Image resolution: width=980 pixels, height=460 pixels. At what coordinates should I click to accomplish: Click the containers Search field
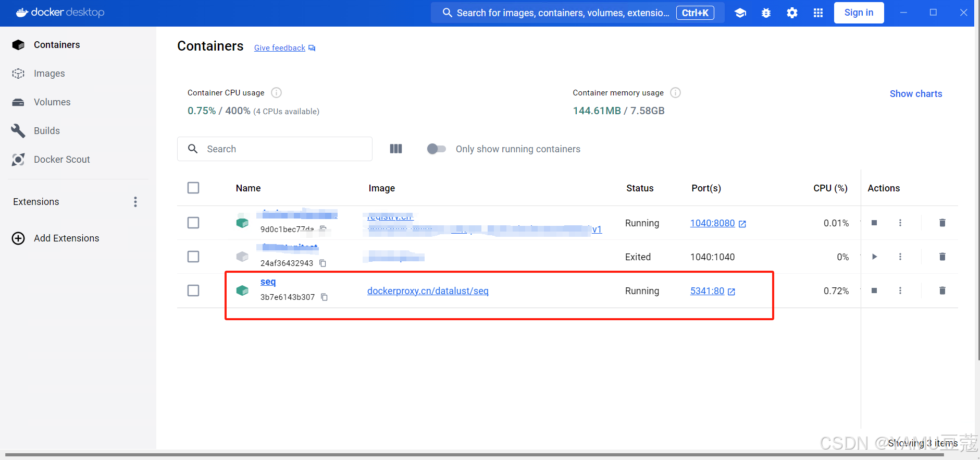click(275, 149)
